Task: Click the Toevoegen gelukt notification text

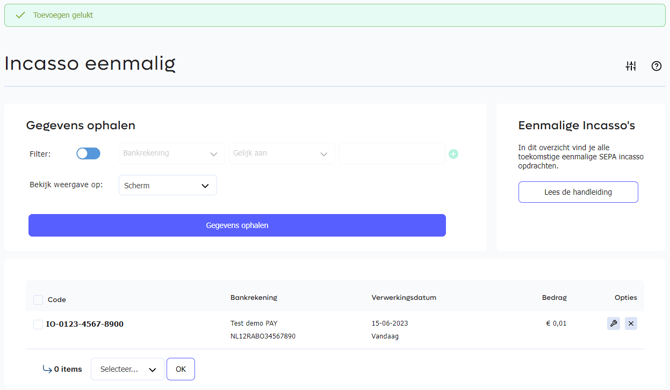Action: (x=63, y=15)
